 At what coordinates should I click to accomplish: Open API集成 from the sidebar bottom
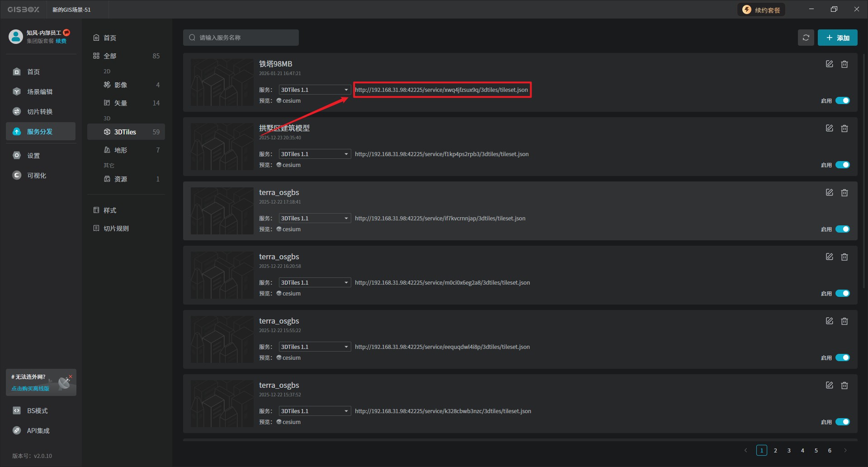pyautogui.click(x=38, y=431)
